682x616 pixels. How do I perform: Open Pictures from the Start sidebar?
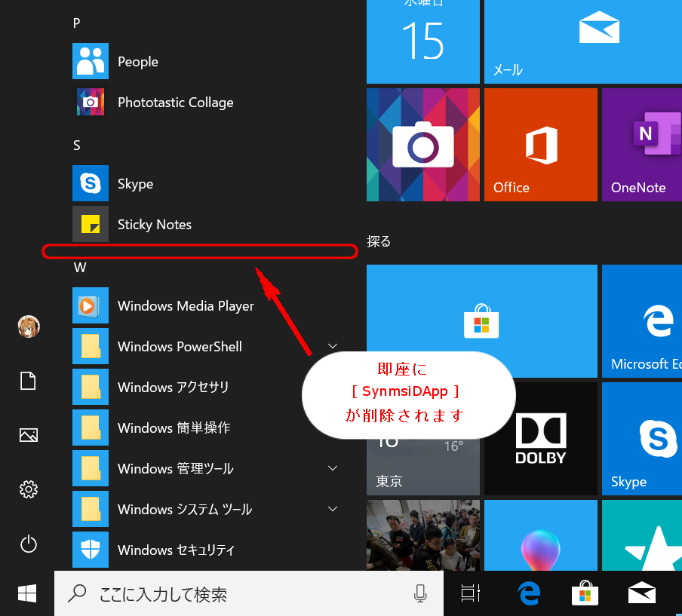[29, 435]
